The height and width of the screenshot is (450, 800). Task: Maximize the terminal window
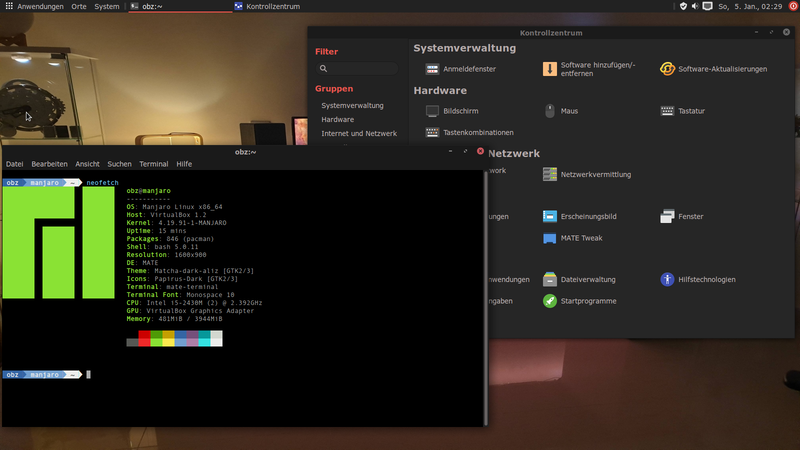(465, 151)
